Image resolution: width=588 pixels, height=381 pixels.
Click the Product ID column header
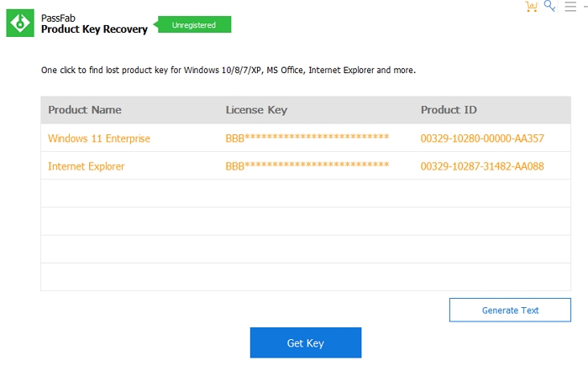[449, 110]
